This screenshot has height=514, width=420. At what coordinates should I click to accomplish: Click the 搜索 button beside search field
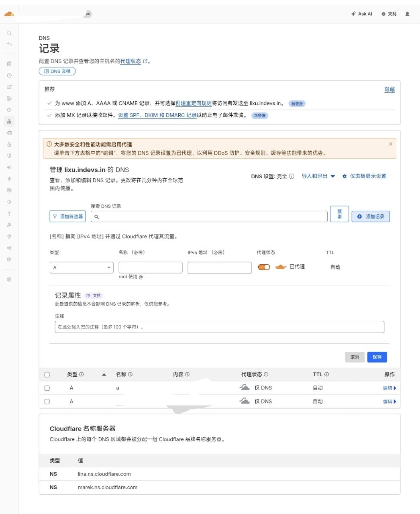(x=339, y=214)
